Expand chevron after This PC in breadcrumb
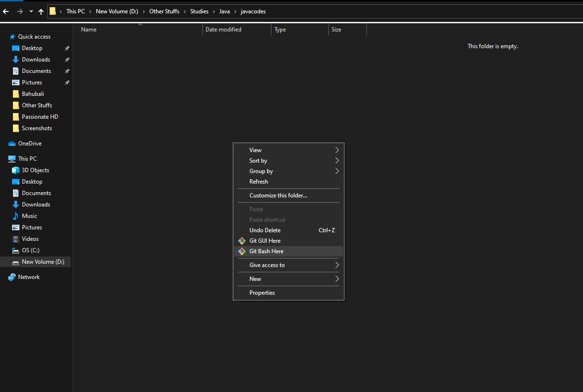This screenshot has height=392, width=583. point(90,11)
